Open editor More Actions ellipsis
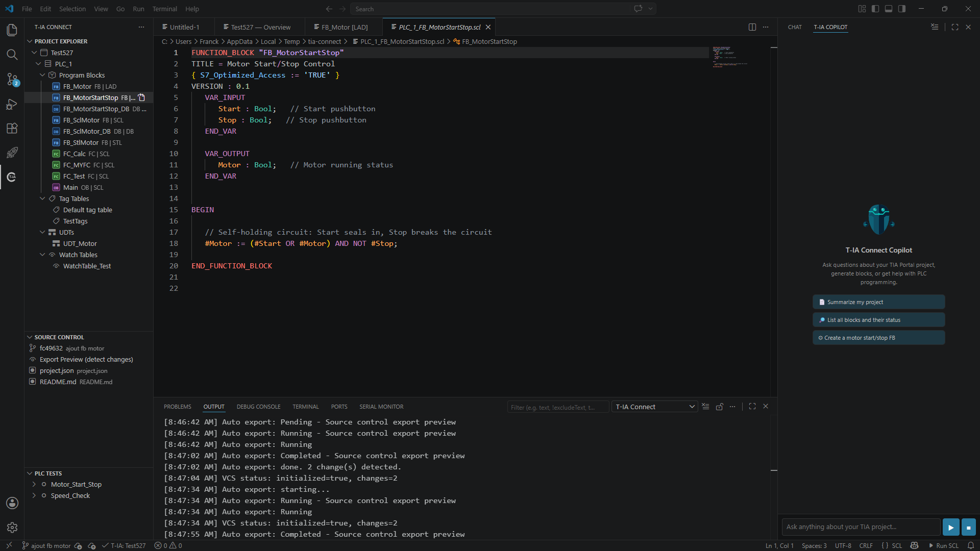Screen dimensions: 980x551 pos(766,27)
